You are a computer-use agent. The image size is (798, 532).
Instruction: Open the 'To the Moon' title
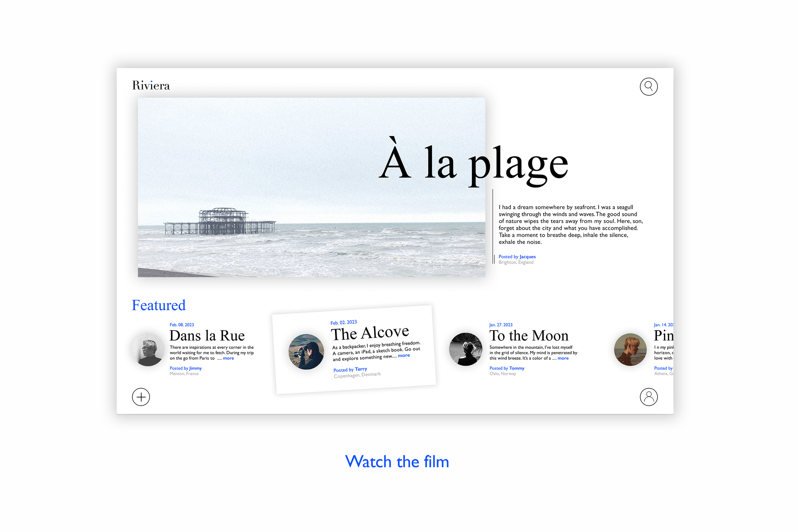point(529,335)
